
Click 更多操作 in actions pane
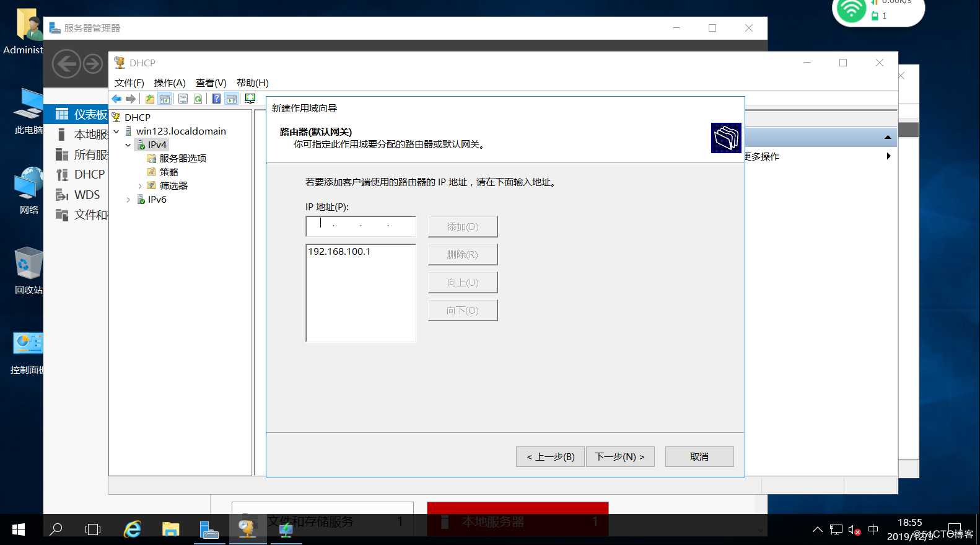(x=762, y=156)
